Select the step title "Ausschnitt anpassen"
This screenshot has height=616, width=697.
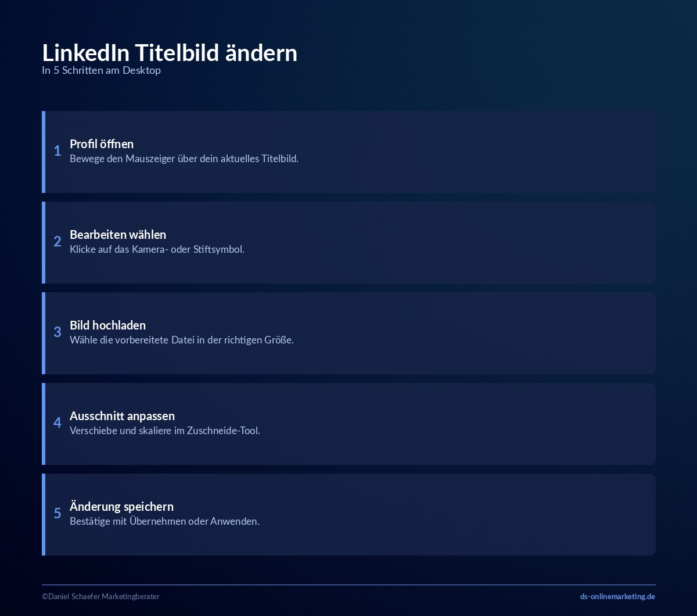(x=122, y=416)
